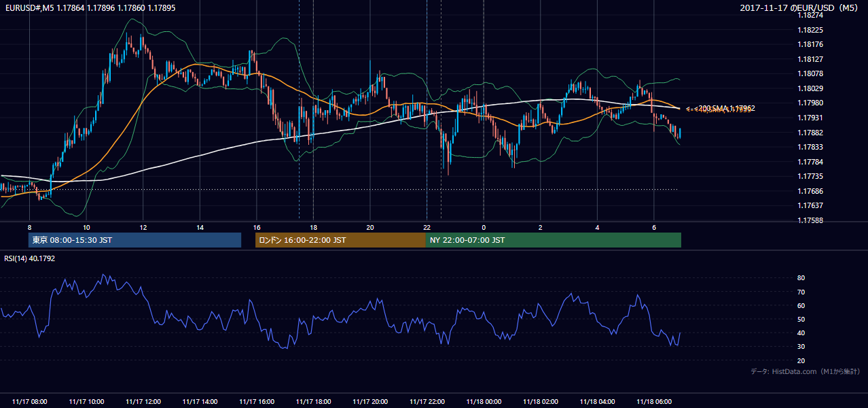Click price axis label 1.17980
This screenshot has width=868, height=408.
[810, 103]
